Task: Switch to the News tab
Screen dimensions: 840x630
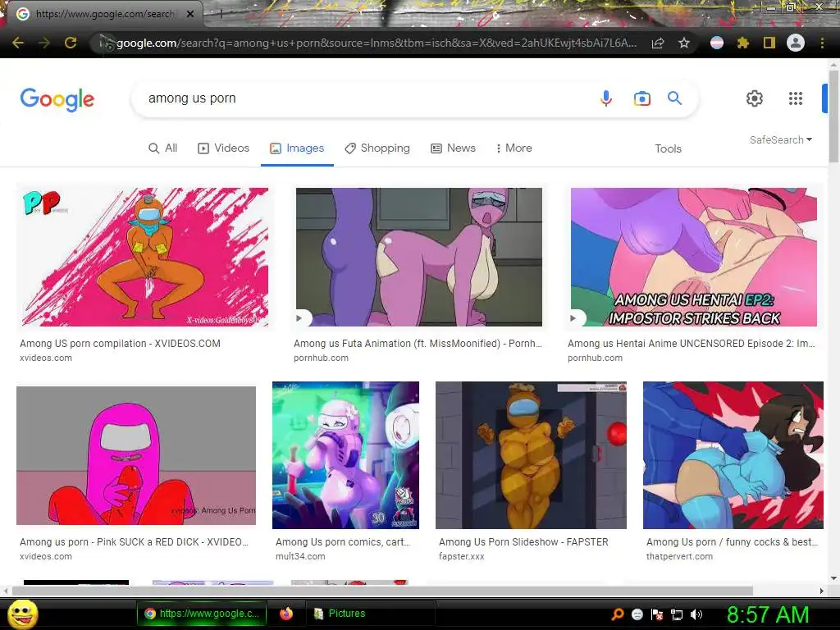Action: click(453, 148)
